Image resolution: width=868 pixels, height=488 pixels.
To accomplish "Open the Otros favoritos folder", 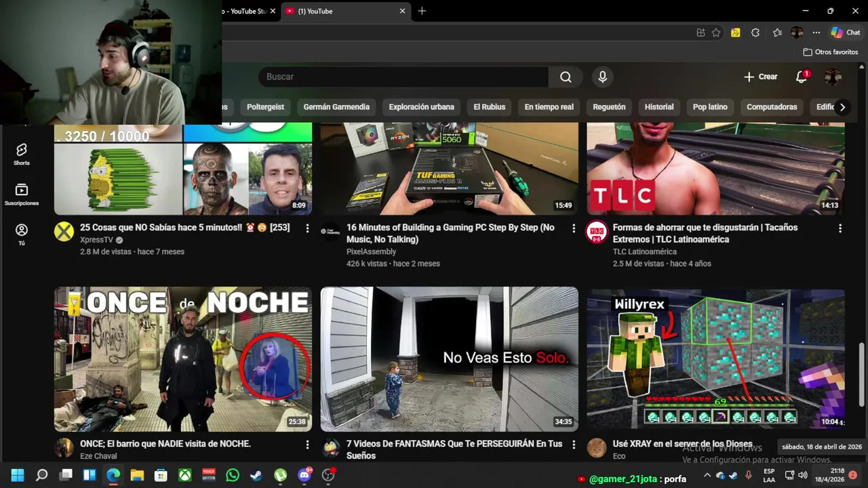I will (x=831, y=52).
